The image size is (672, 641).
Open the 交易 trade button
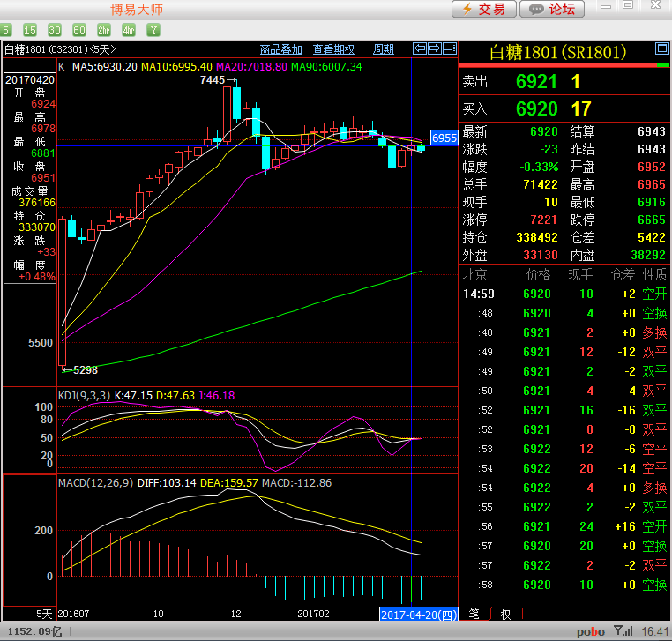coord(483,10)
